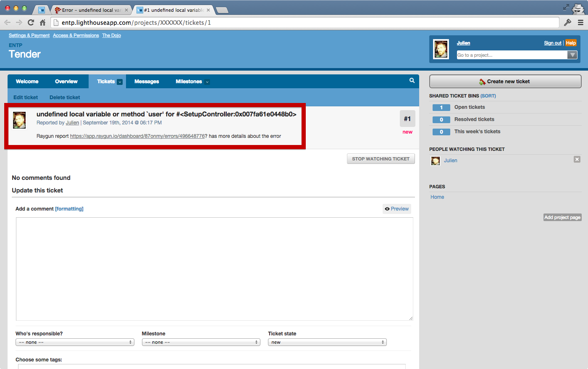
Task: Click the reporter's avatar beside the ticket title
Action: (19, 120)
